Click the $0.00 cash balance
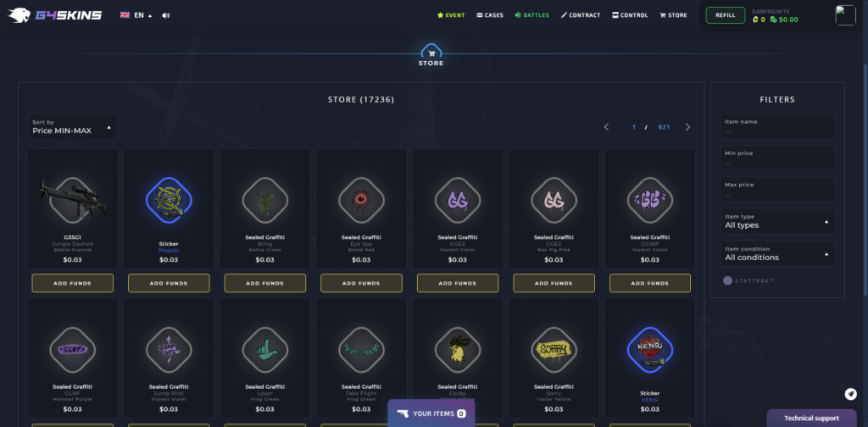This screenshot has width=868, height=427. [788, 20]
